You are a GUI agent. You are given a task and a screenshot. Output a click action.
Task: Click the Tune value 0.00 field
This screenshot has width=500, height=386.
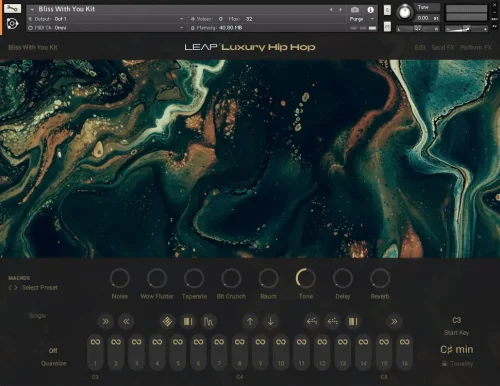423,18
